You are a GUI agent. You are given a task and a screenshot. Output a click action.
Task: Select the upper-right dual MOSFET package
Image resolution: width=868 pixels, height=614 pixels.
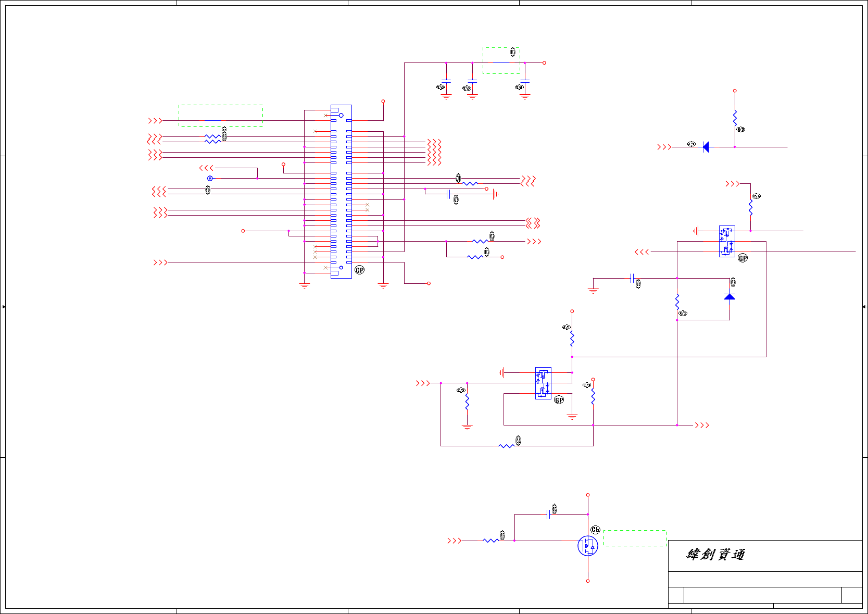point(727,241)
